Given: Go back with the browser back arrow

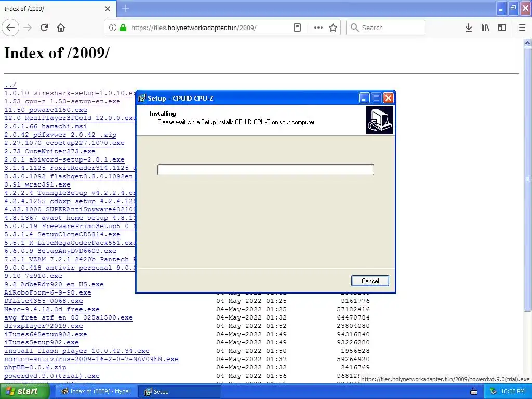Looking at the screenshot, I should coord(10,28).
